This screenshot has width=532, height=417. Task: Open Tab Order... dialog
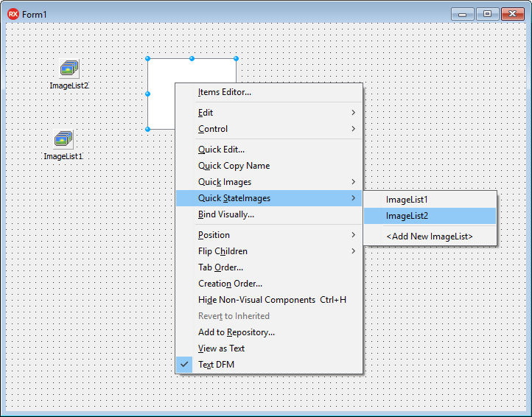pyautogui.click(x=269, y=267)
